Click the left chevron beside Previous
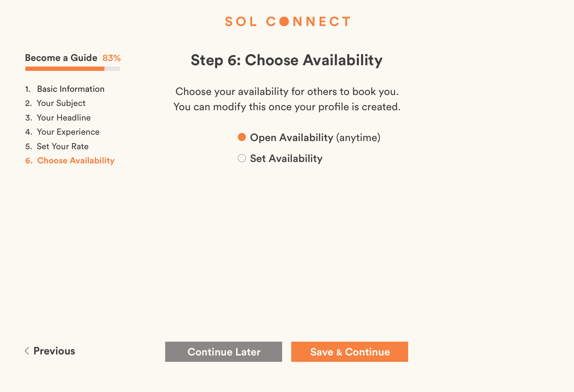 coord(27,351)
